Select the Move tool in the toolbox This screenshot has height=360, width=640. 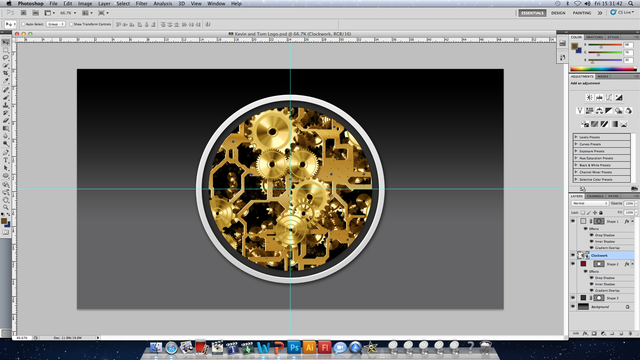(x=6, y=42)
